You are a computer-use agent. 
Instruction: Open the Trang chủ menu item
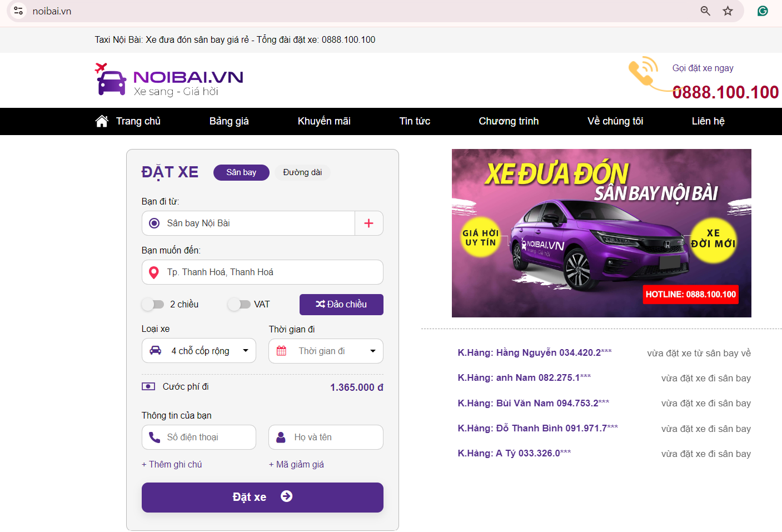[x=138, y=121]
